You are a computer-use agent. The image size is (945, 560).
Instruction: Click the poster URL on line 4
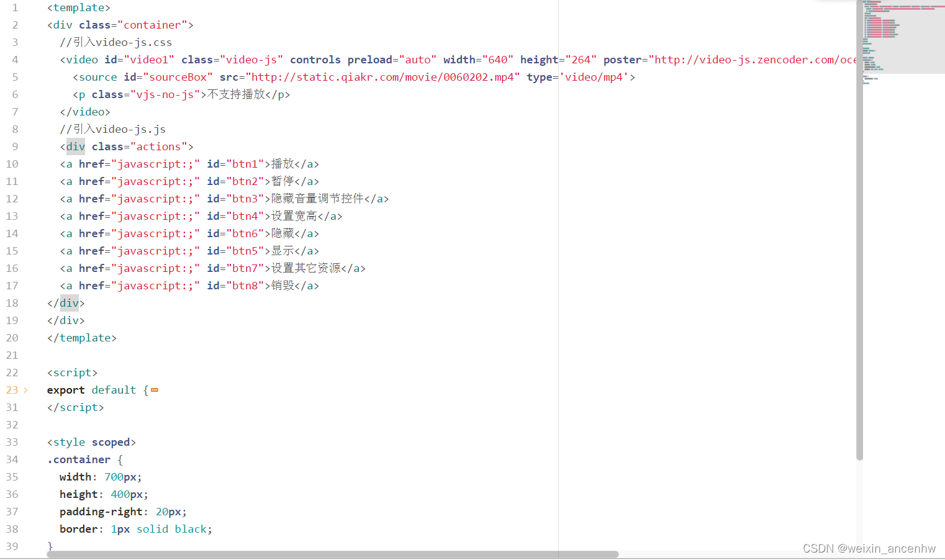coord(753,60)
